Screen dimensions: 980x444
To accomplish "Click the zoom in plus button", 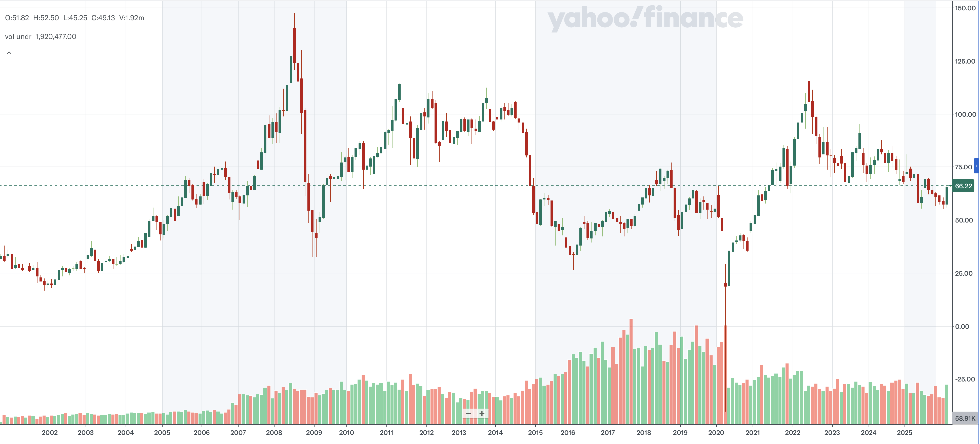I will pyautogui.click(x=482, y=414).
